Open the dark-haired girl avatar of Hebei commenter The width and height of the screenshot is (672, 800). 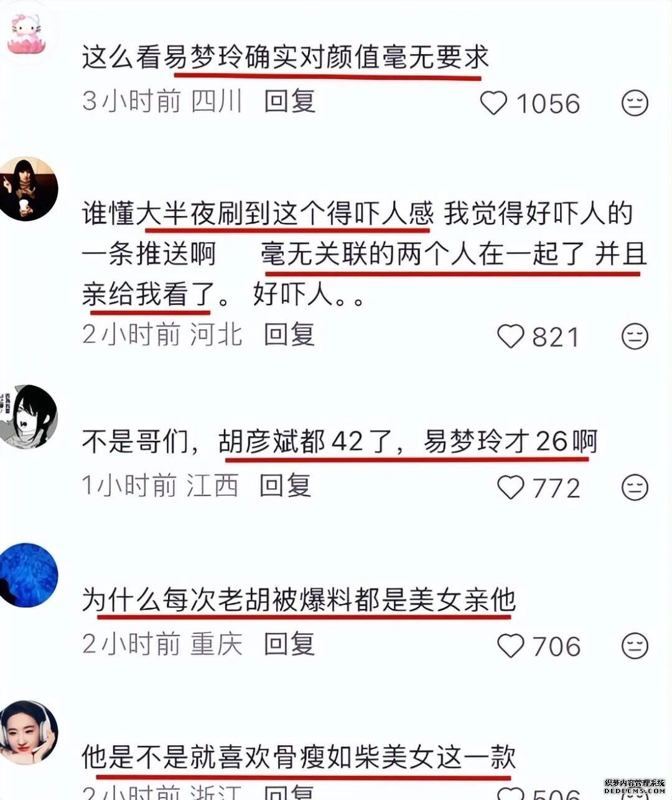click(x=29, y=189)
